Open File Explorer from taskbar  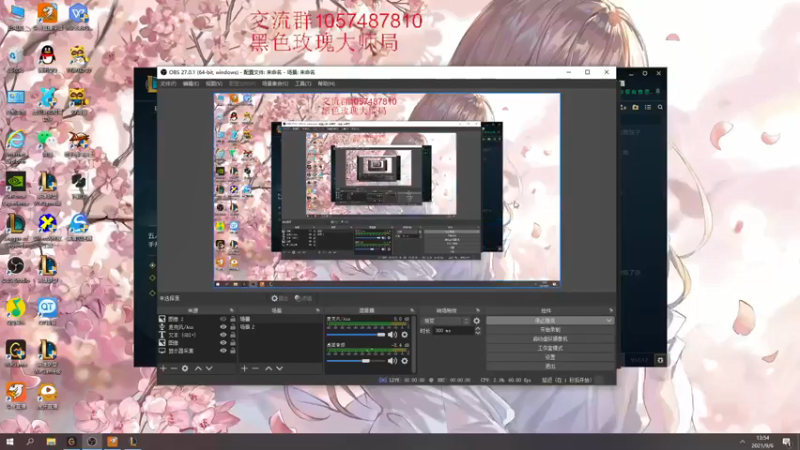click(x=51, y=441)
